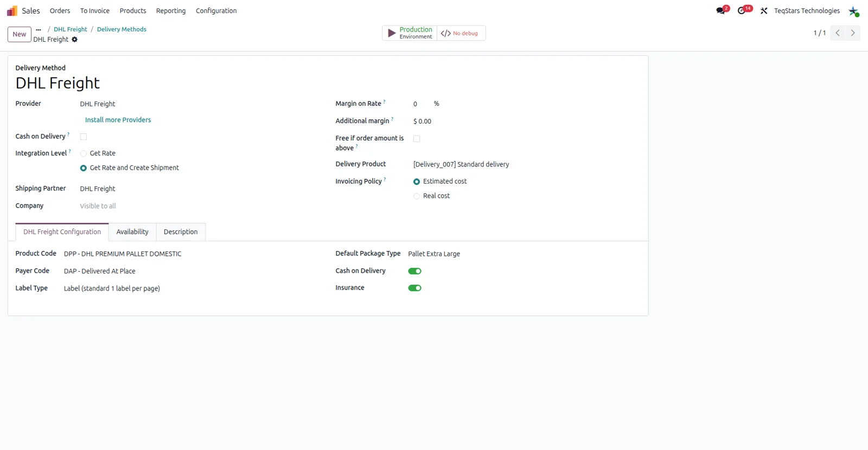The image size is (868, 450).
Task: Open the activities clock icon
Action: tap(742, 11)
